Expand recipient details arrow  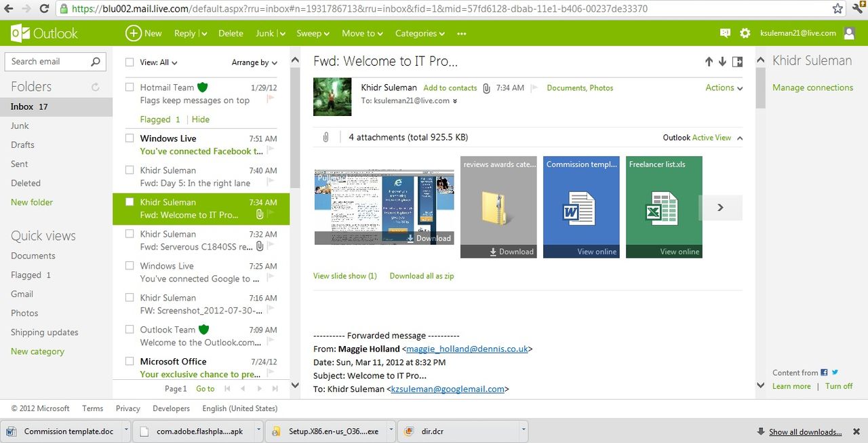455,101
